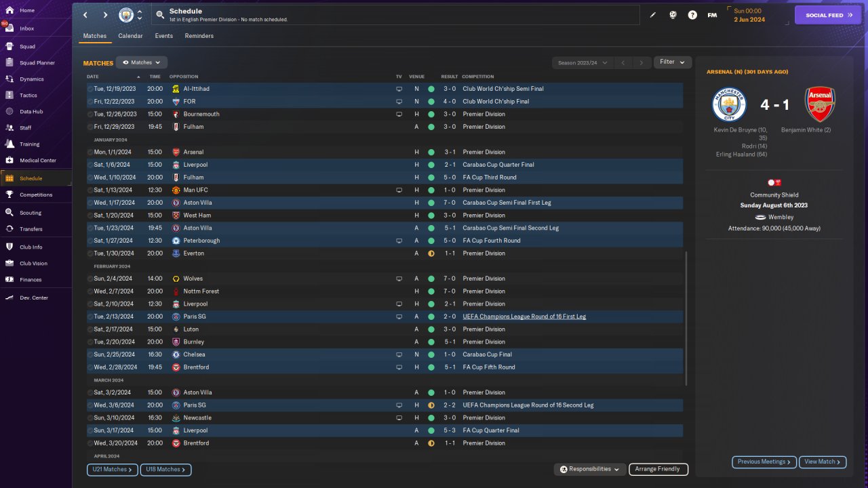Open the Dev. Center
The width and height of the screenshot is (868, 488).
pos(34,298)
